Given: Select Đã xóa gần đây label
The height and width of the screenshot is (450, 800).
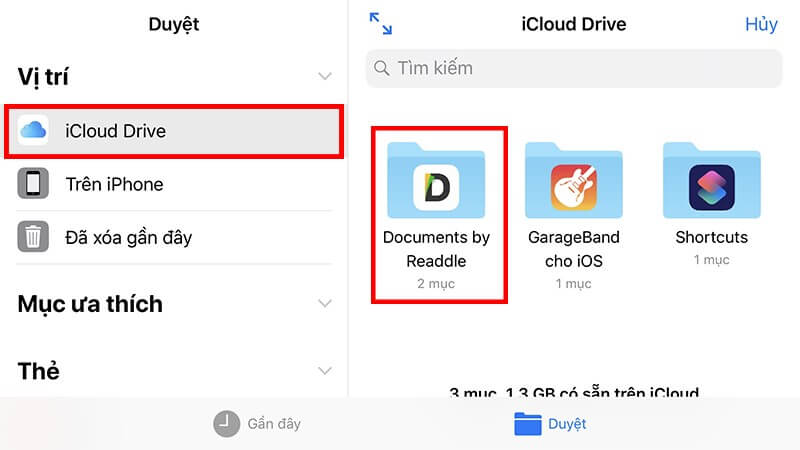Looking at the screenshot, I should point(128,238).
